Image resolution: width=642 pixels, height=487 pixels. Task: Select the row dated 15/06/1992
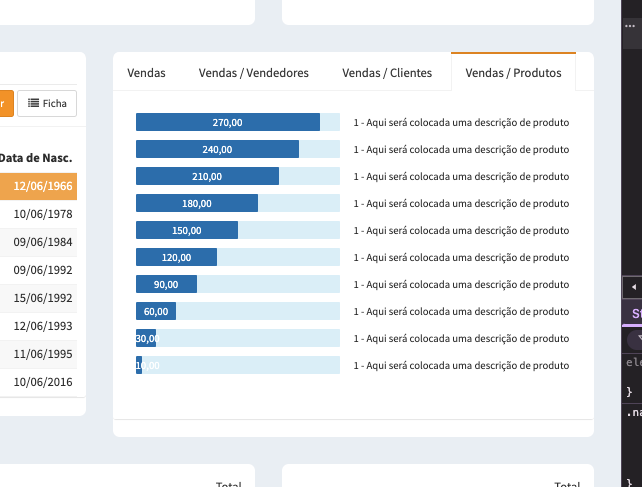pyautogui.click(x=42, y=297)
